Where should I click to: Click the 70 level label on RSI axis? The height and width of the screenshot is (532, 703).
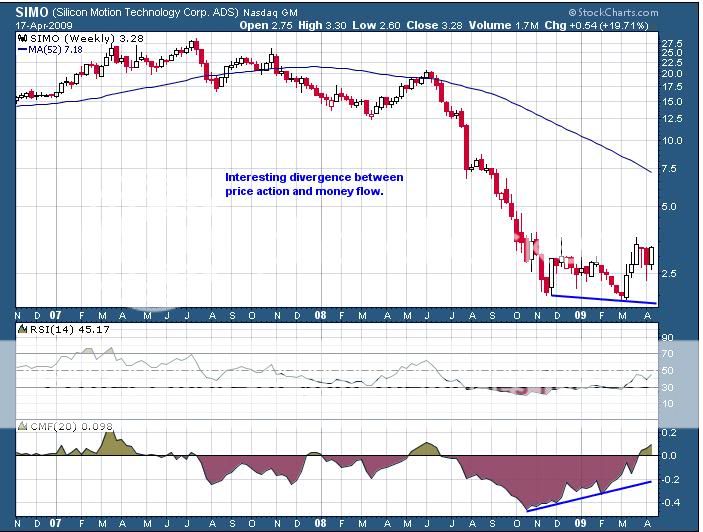[668, 354]
